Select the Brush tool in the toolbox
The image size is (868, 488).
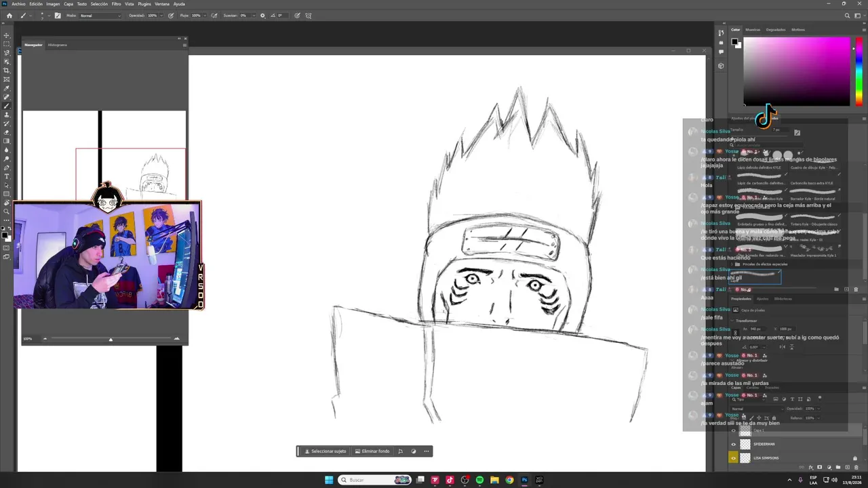click(x=7, y=106)
